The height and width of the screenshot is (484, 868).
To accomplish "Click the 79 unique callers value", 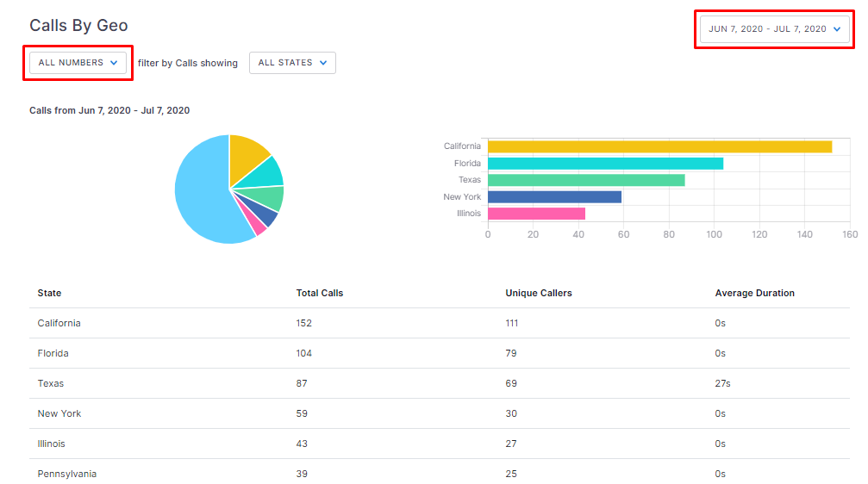I will tap(511, 353).
